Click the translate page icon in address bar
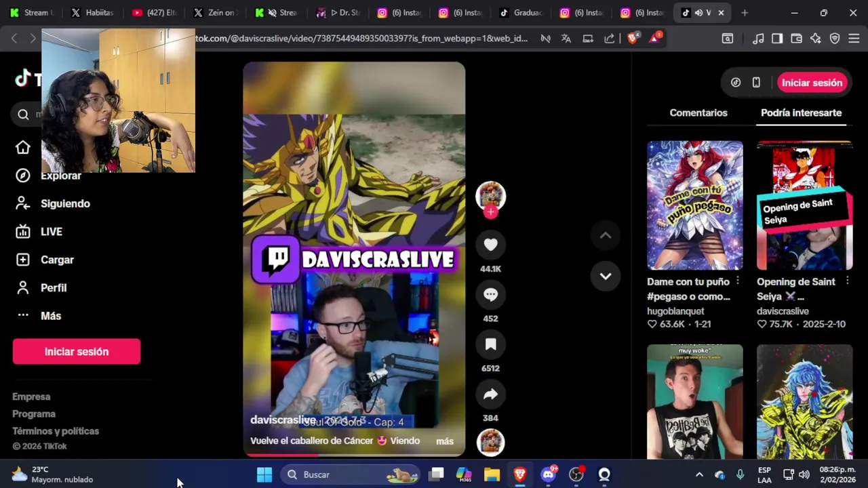Viewport: 868px width, 488px height. pos(566,39)
